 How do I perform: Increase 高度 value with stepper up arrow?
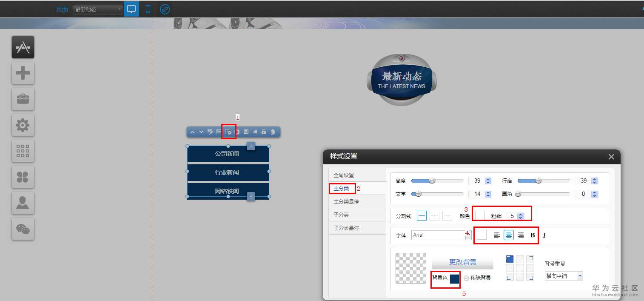pyautogui.click(x=488, y=179)
